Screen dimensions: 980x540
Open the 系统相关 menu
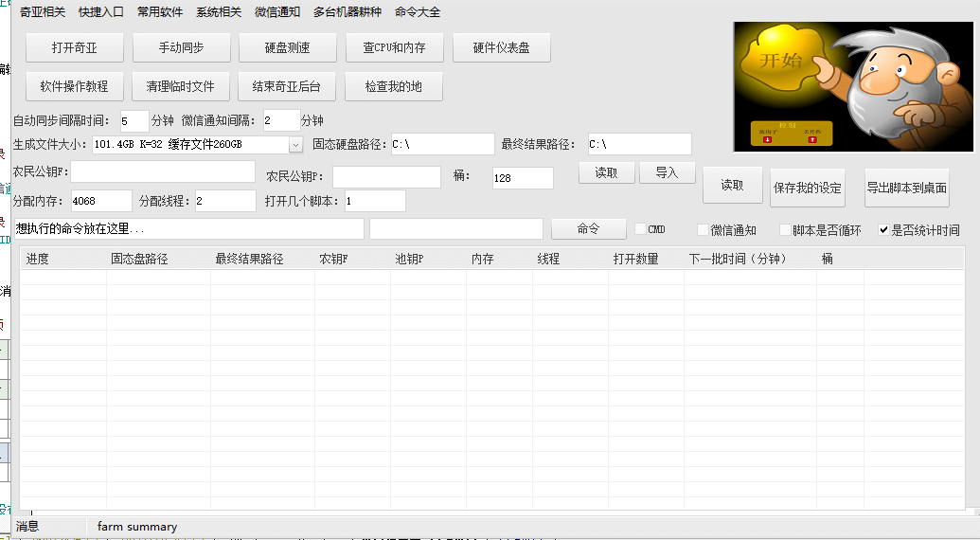219,12
